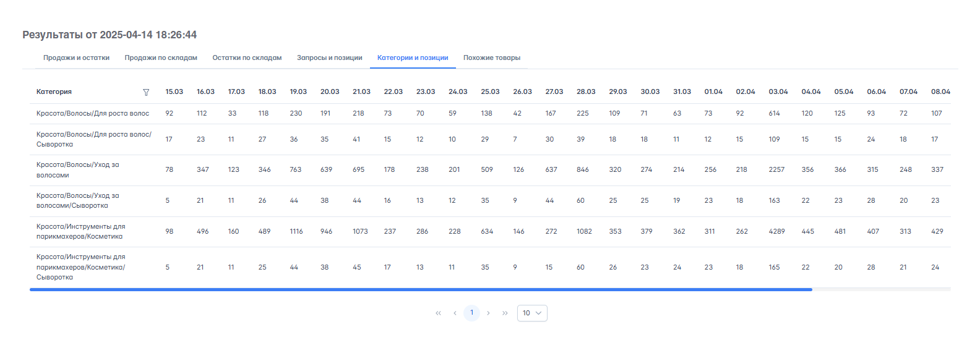This screenshot has width=980, height=345.
Task: Switch to Продажи и остатки tab
Action: (76, 58)
